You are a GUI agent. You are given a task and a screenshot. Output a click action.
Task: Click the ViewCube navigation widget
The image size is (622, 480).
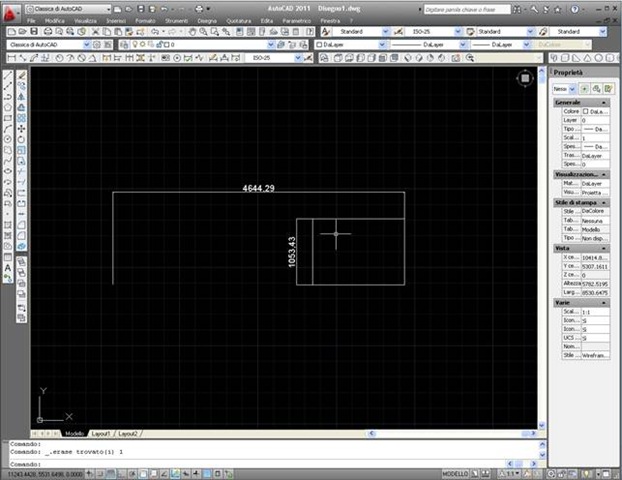pos(525,78)
